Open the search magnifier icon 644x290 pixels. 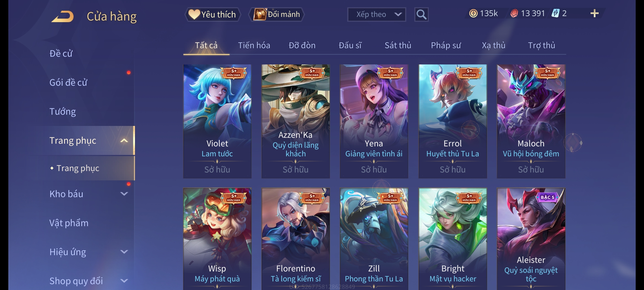pyautogui.click(x=421, y=15)
